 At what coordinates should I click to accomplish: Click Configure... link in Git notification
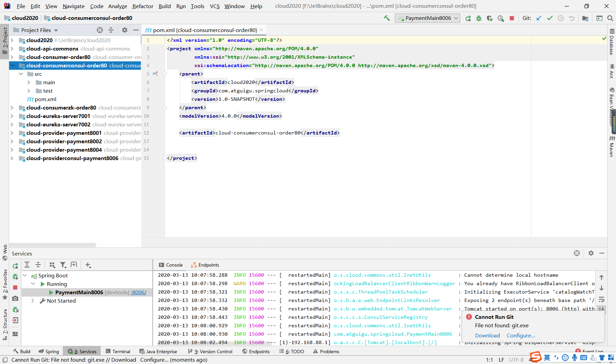pyautogui.click(x=521, y=335)
